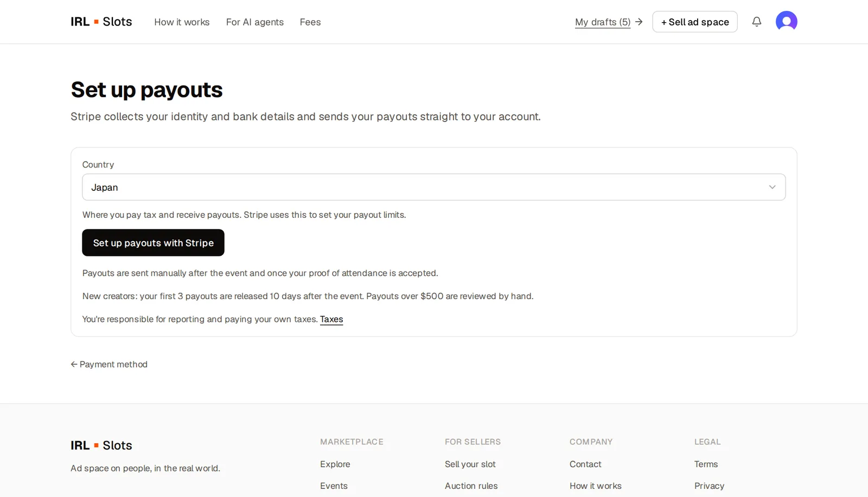
Task: Open Events in the footer
Action: click(x=334, y=486)
